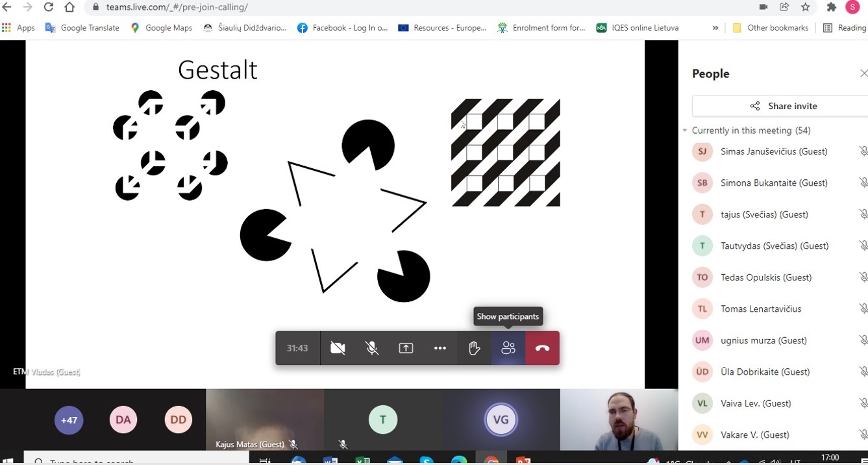This screenshot has height=465, width=868.
Task: Bookmark this page with the star icon
Action: point(806,7)
